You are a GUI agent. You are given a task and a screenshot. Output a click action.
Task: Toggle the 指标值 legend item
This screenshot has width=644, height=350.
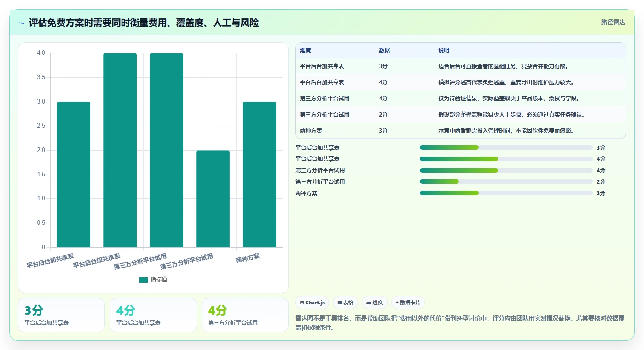point(153,280)
